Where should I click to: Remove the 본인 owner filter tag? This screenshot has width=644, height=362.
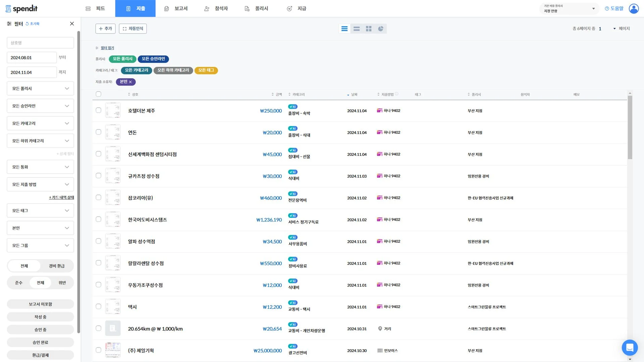coord(130,82)
